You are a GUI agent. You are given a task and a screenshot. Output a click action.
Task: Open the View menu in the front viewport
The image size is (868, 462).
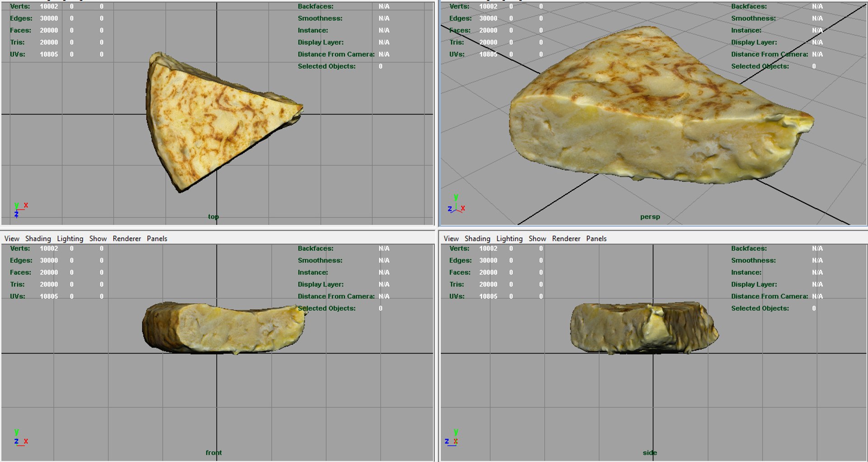pos(12,238)
